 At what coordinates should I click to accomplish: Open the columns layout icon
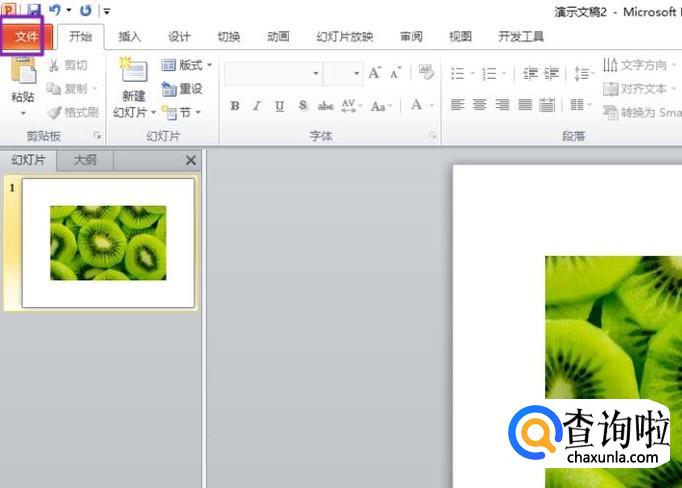(x=580, y=105)
